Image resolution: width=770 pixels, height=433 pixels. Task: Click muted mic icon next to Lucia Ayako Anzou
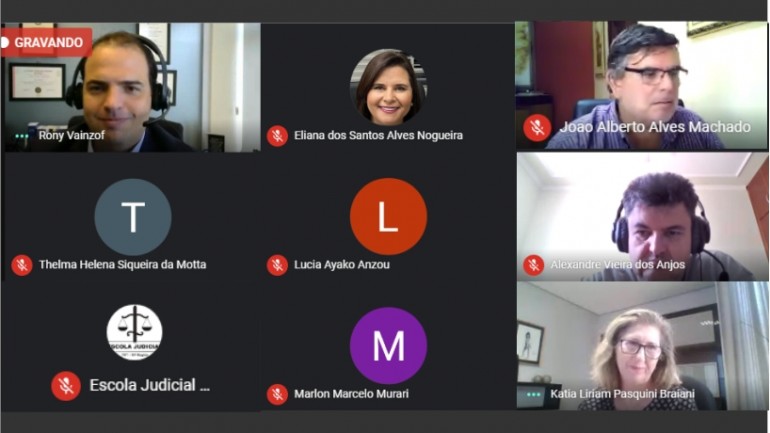[x=277, y=265]
